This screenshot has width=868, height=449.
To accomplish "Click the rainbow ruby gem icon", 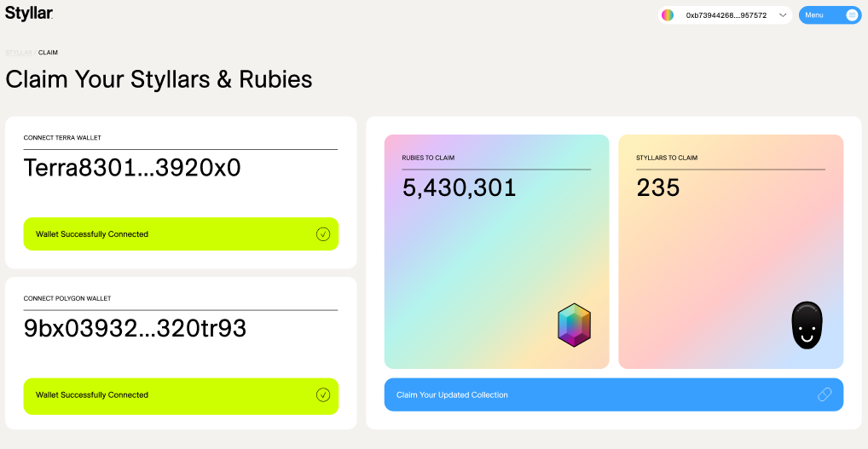I will pyautogui.click(x=574, y=325).
